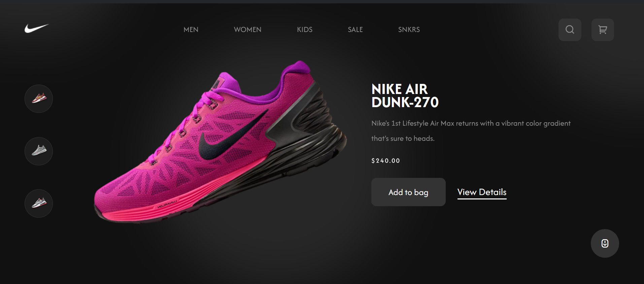
Task: Select the grey and red shoe thumbnail
Action: [39, 203]
